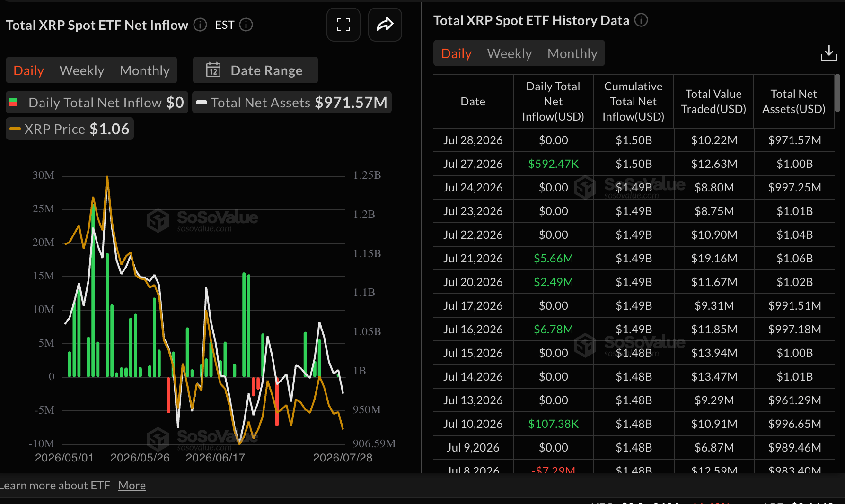The width and height of the screenshot is (845, 504).
Task: Click Cumulative Total Net Inflow(USD) header
Action: click(x=634, y=101)
